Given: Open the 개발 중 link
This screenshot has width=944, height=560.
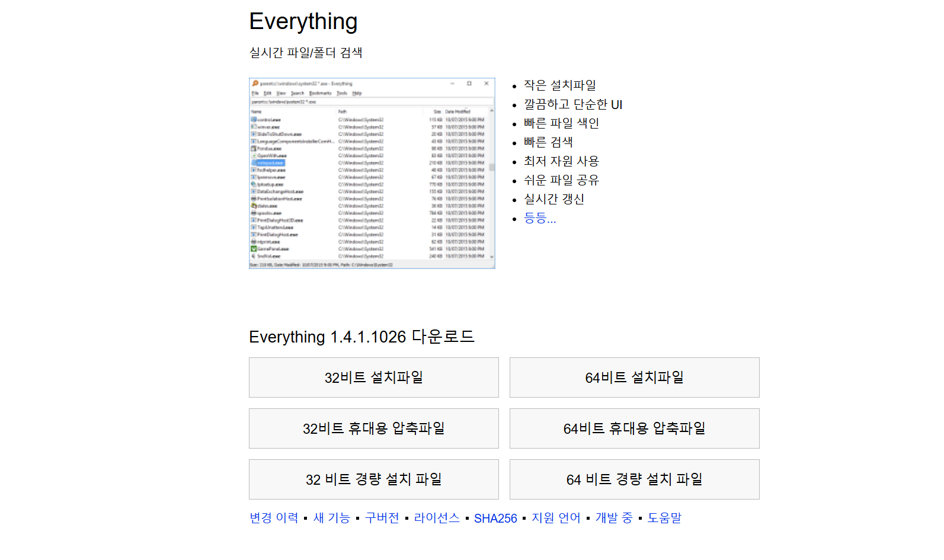Looking at the screenshot, I should coord(614,518).
